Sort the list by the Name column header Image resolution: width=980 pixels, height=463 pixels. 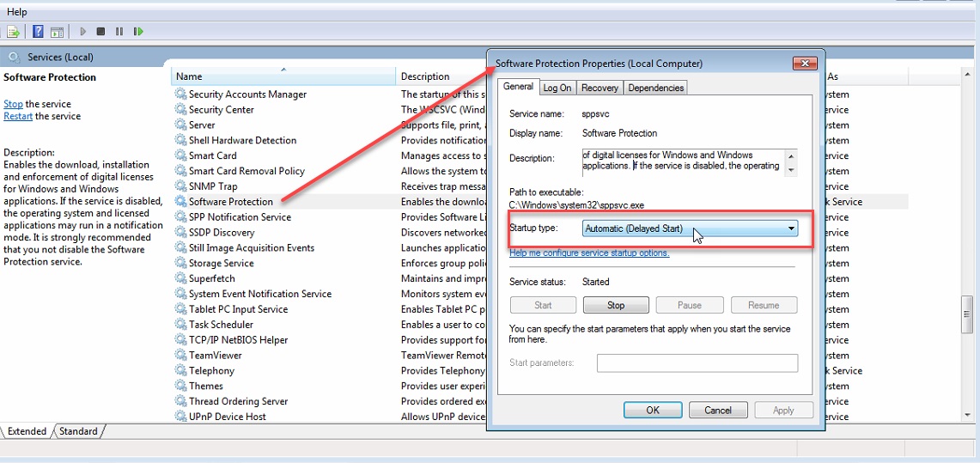pos(283,76)
